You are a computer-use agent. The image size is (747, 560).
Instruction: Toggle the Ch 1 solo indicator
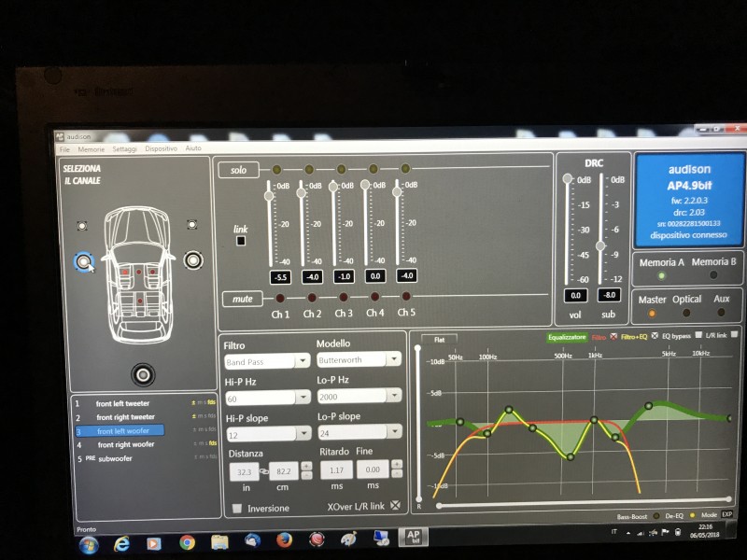276,169
